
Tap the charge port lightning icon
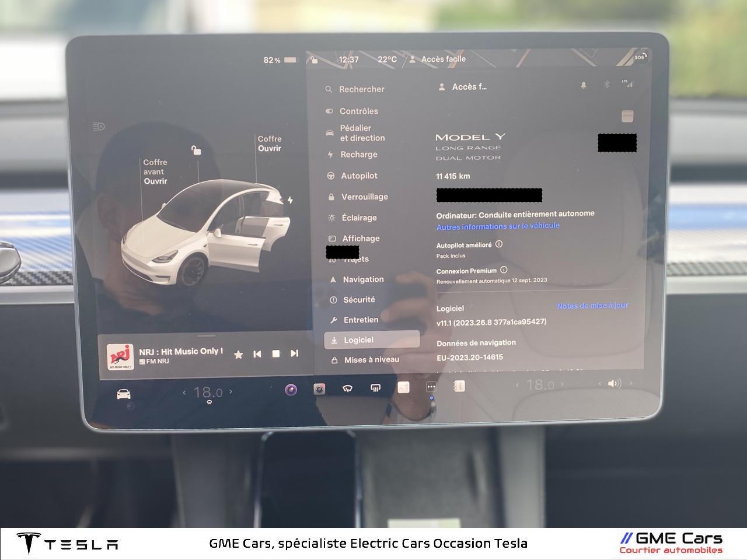[x=290, y=200]
